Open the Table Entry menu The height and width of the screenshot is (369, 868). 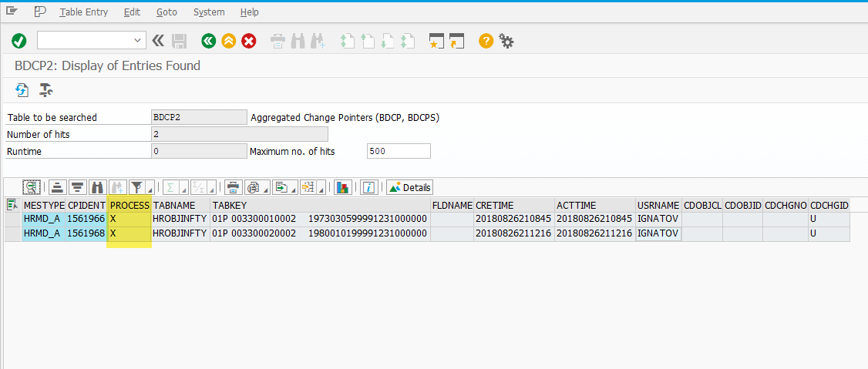(x=84, y=12)
